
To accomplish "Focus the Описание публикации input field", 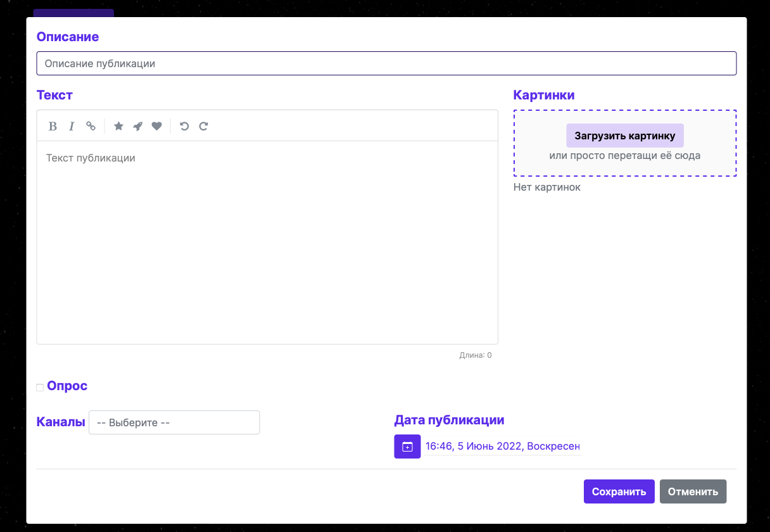I will [386, 63].
